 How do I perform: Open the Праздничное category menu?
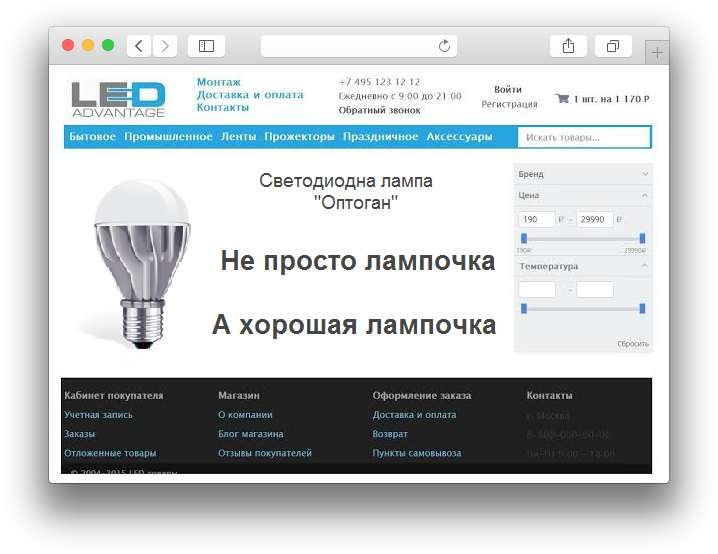[380, 136]
